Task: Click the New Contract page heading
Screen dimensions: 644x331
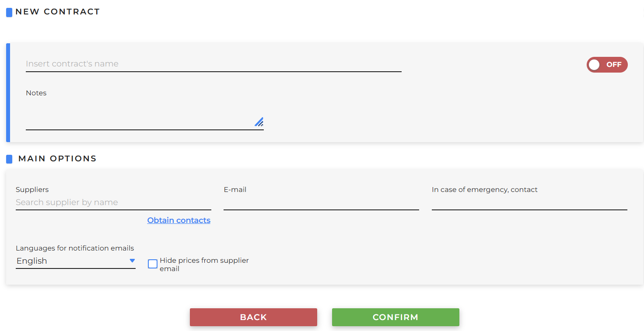Action: pyautogui.click(x=58, y=12)
